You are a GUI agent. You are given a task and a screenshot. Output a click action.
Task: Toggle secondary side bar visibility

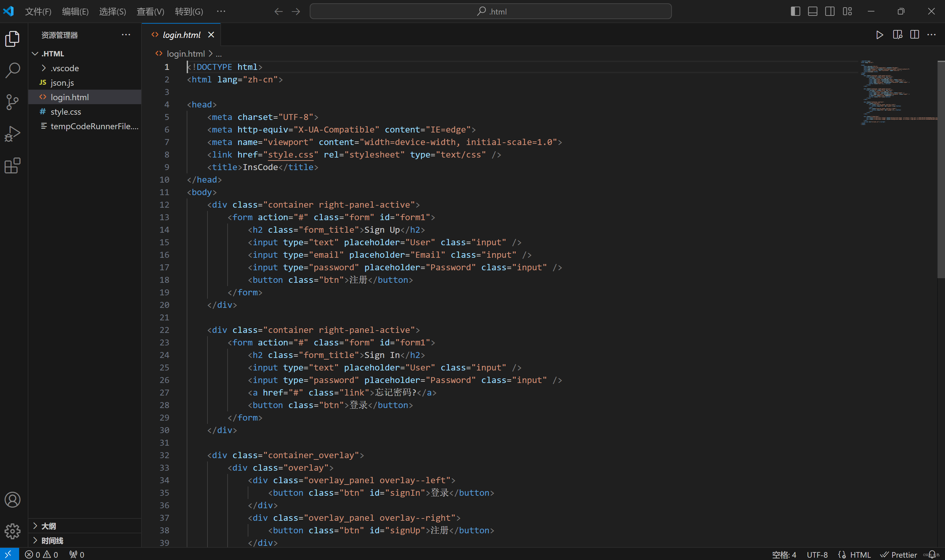[830, 11]
